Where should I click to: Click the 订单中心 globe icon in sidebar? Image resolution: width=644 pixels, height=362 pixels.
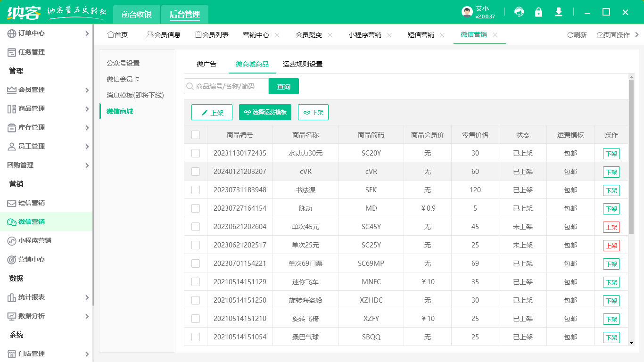[12, 33]
